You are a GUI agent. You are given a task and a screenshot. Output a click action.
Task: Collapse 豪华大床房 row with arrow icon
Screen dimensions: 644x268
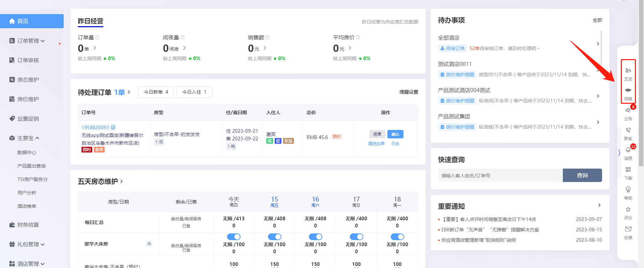point(149,243)
